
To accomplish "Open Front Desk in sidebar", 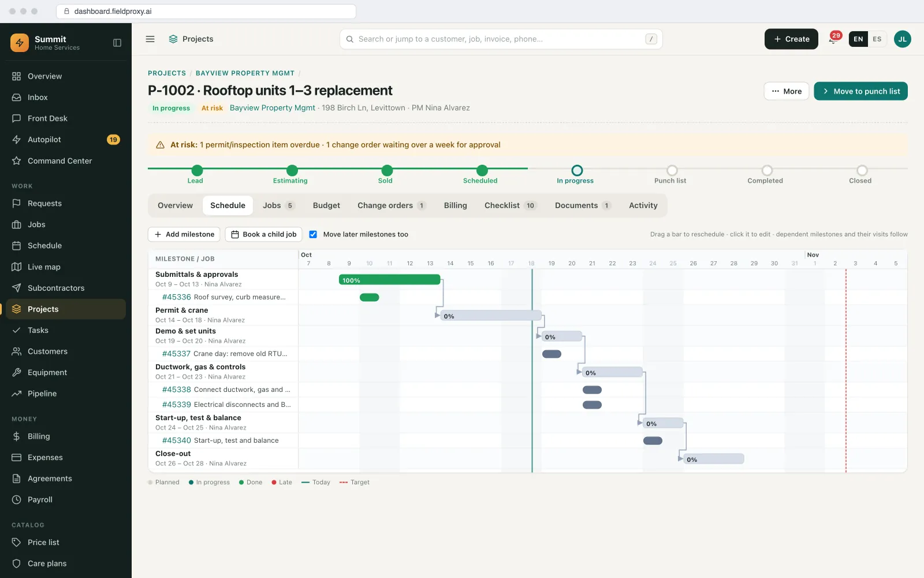I will 66,118.
